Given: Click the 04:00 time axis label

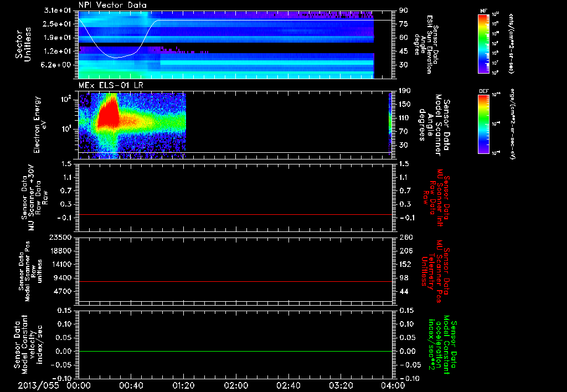Looking at the screenshot, I should [393, 385].
